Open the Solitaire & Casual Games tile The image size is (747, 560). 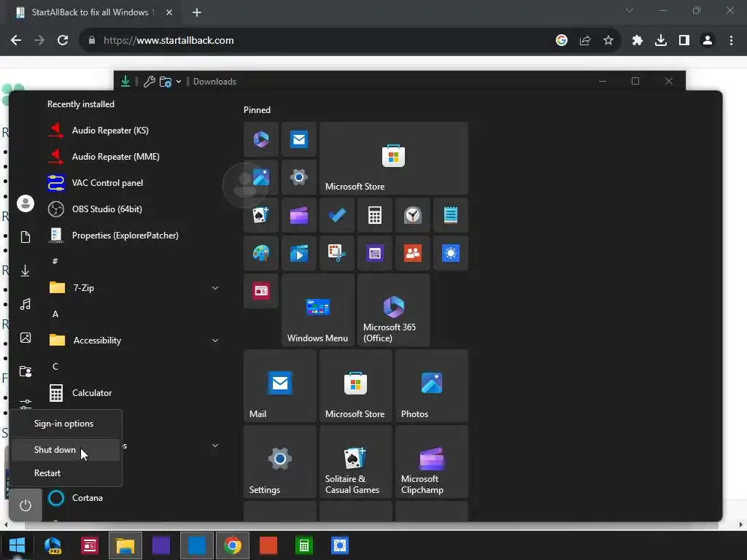click(356, 462)
